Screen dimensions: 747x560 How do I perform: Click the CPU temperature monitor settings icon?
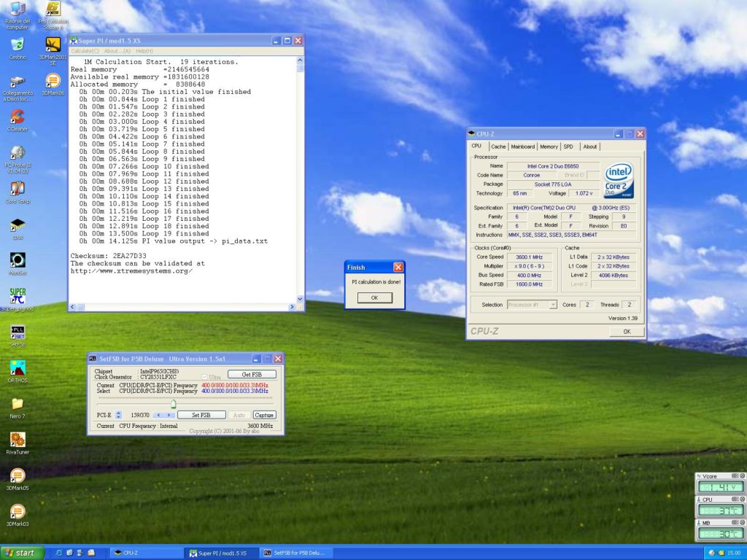735,499
